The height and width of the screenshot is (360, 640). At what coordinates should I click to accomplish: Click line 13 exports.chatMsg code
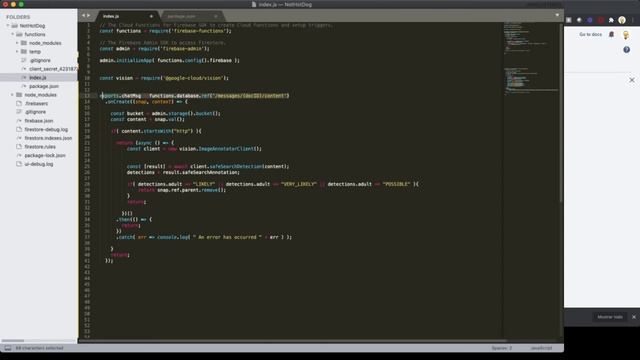194,96
